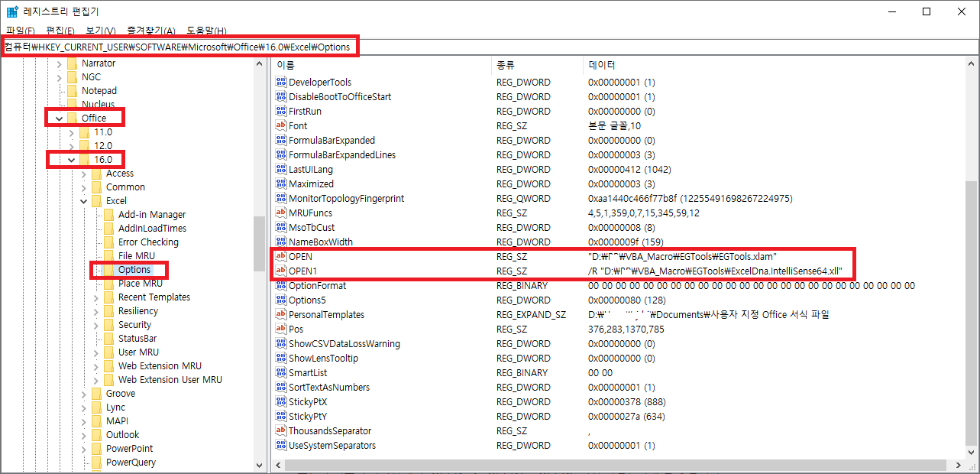Viewport: 980px width, 474px height.
Task: Select the AddInLoadTimes folder icon
Action: [x=108, y=229]
